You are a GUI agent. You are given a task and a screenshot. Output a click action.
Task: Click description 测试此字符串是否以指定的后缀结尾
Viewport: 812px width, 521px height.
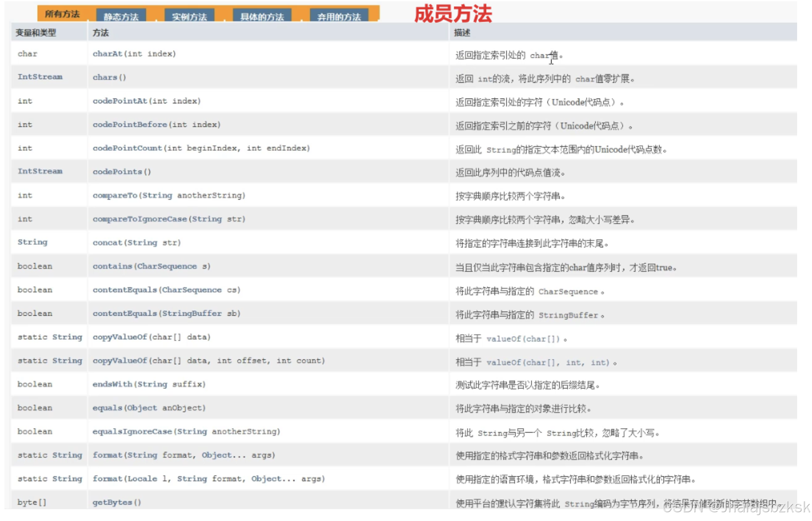pos(528,386)
